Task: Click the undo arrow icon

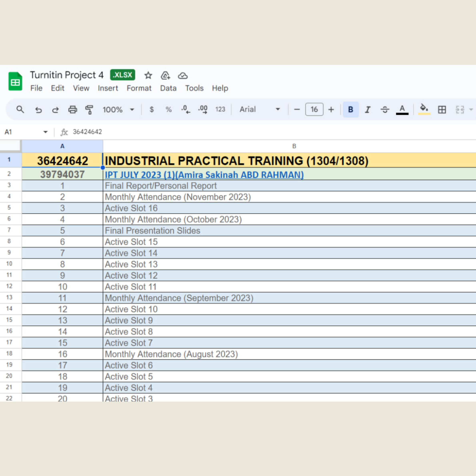Action: point(38,110)
